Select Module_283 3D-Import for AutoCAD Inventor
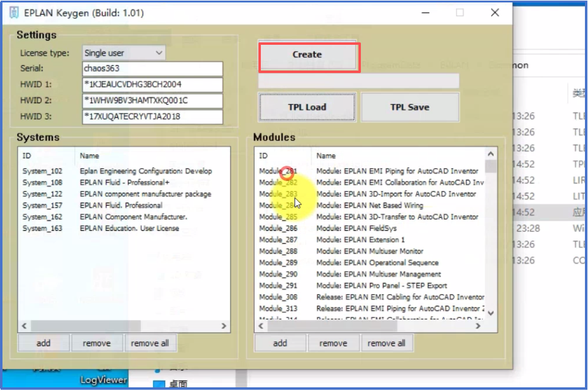The image size is (588, 391). coord(370,194)
